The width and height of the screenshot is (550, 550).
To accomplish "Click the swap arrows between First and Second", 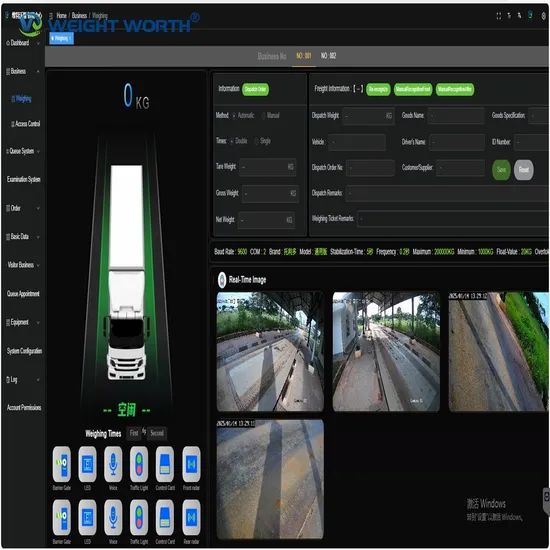I will tap(144, 432).
